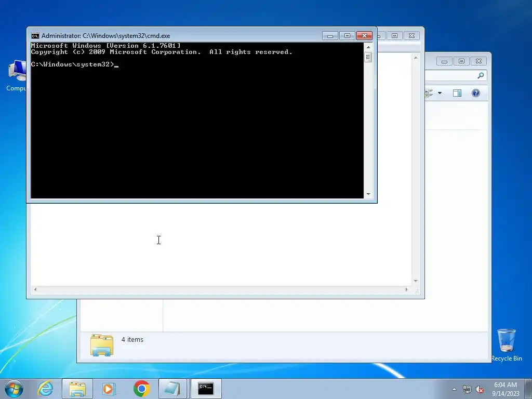Viewport: 532px width, 399px height.
Task: Open Google Chrome from the taskbar
Action: coord(141,389)
